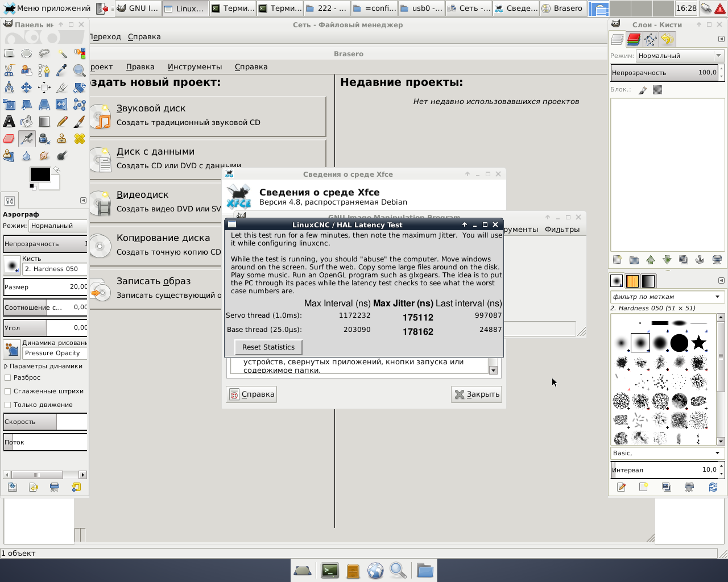Open the brush editor pencil icon

click(x=621, y=487)
